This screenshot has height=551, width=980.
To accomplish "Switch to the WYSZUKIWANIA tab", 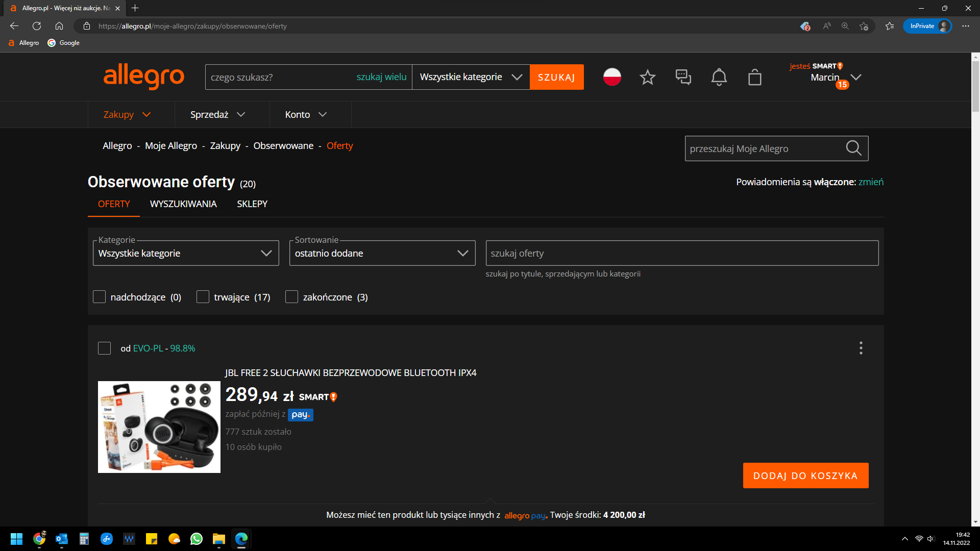I will 183,204.
